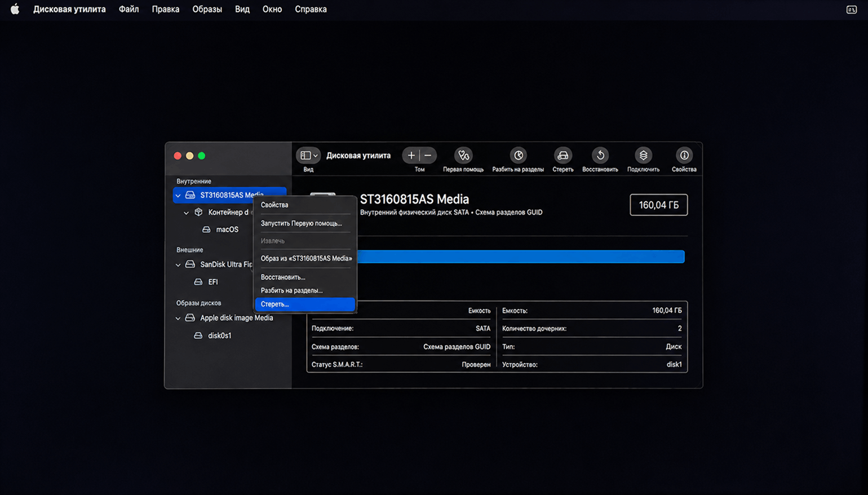Click the Partition toolbar icon
Image resolution: width=868 pixels, height=495 pixels.
[x=518, y=156]
